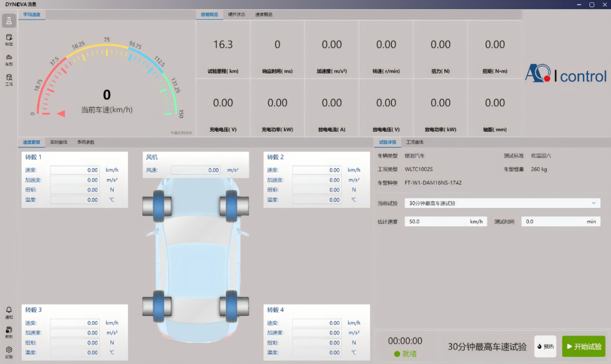Click 转毂 2 temperature value field
This screenshot has height=364, width=611.
(x=317, y=200)
